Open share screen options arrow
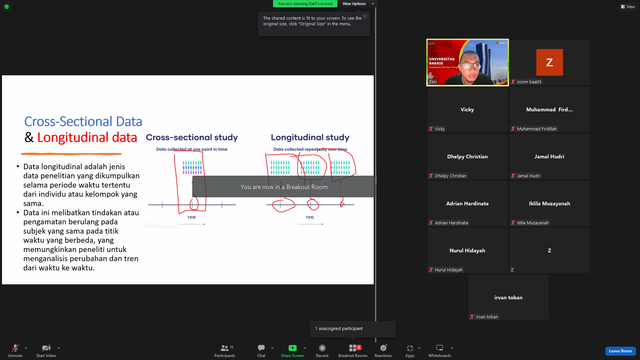This screenshot has height=360, width=640. coord(305,348)
